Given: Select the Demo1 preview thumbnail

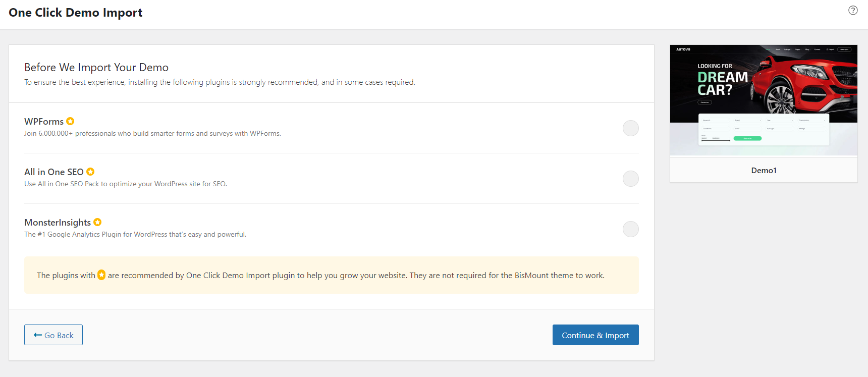Looking at the screenshot, I should tap(764, 100).
